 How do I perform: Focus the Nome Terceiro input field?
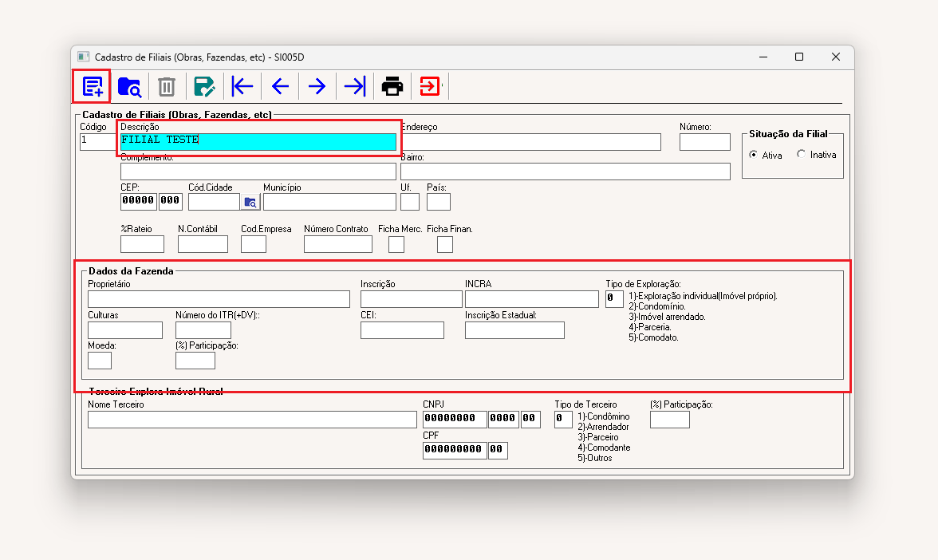tap(252, 420)
